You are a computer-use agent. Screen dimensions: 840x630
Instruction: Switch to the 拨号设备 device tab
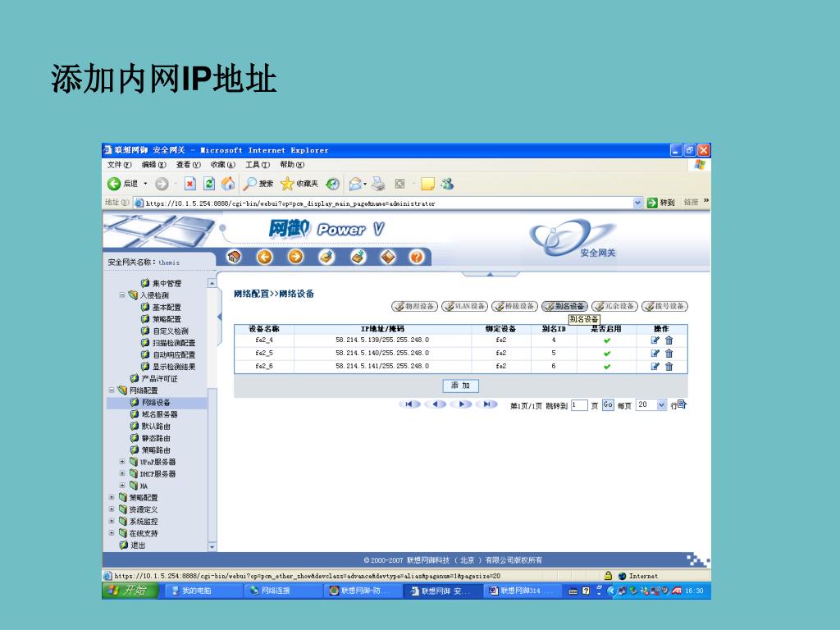(x=664, y=307)
